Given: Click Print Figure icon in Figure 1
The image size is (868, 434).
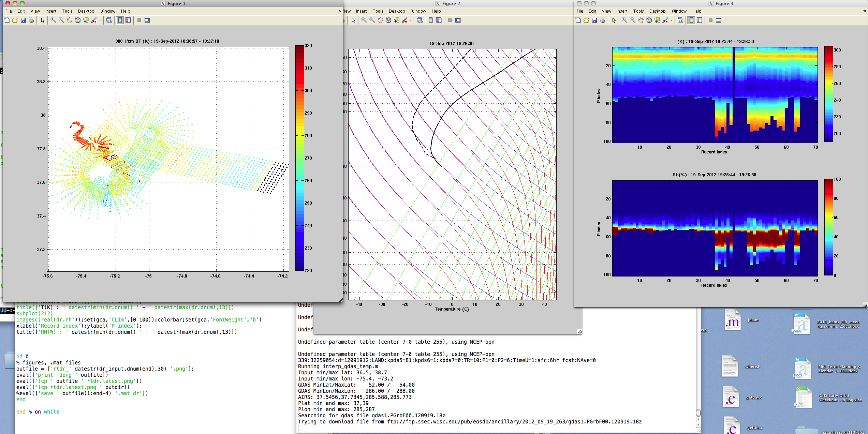Looking at the screenshot, I should 31,20.
